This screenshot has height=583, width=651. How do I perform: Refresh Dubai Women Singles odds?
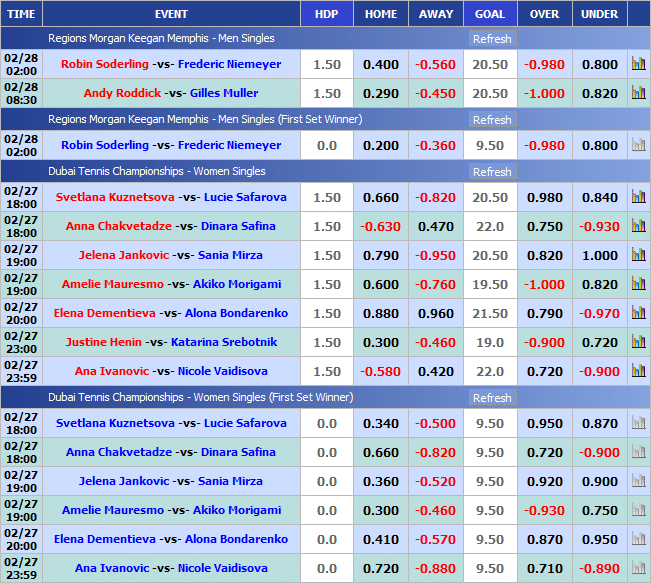click(491, 172)
